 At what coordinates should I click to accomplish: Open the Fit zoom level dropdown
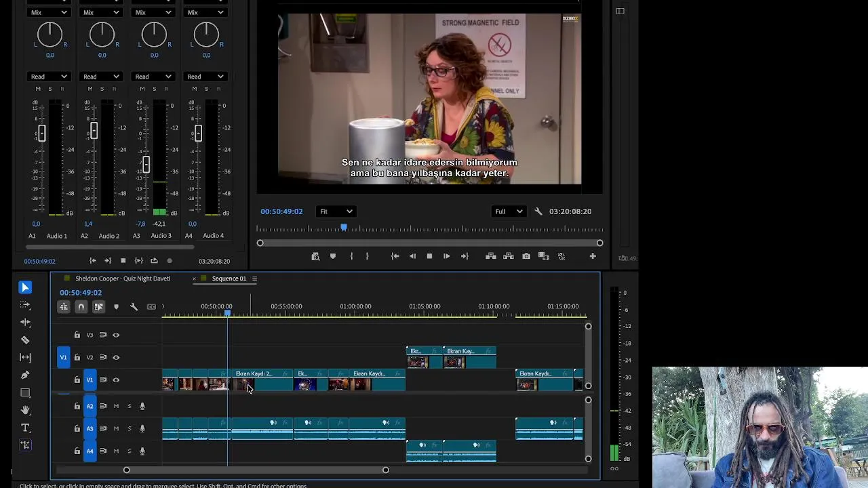point(336,211)
